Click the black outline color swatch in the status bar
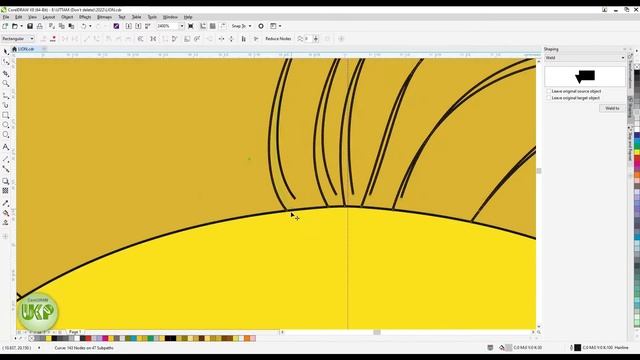Image resolution: width=640 pixels, height=360 pixels. pyautogui.click(x=578, y=348)
